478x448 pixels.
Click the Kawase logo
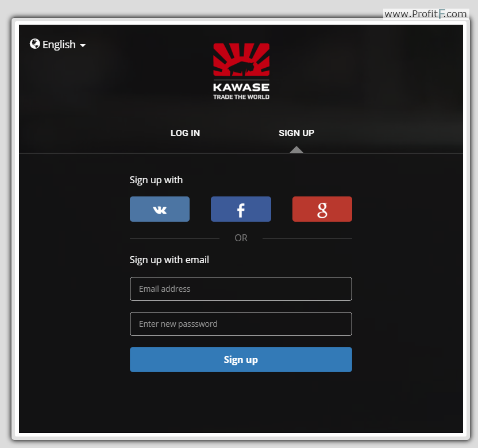[241, 72]
